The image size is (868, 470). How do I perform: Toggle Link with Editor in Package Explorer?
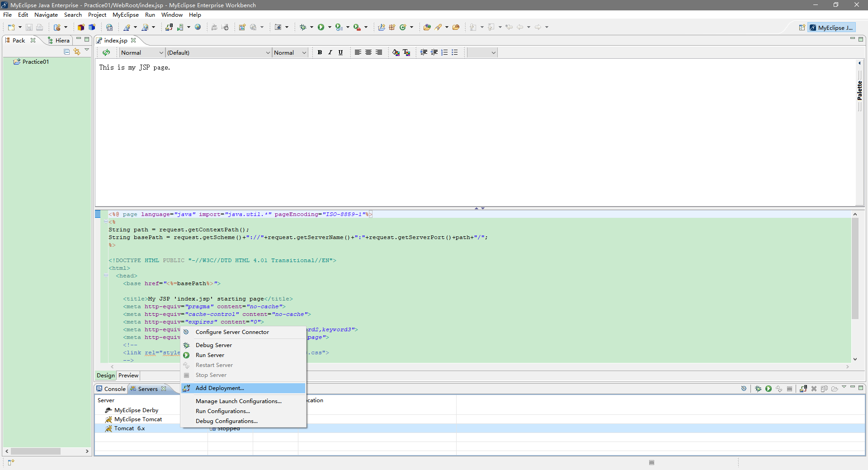[77, 52]
